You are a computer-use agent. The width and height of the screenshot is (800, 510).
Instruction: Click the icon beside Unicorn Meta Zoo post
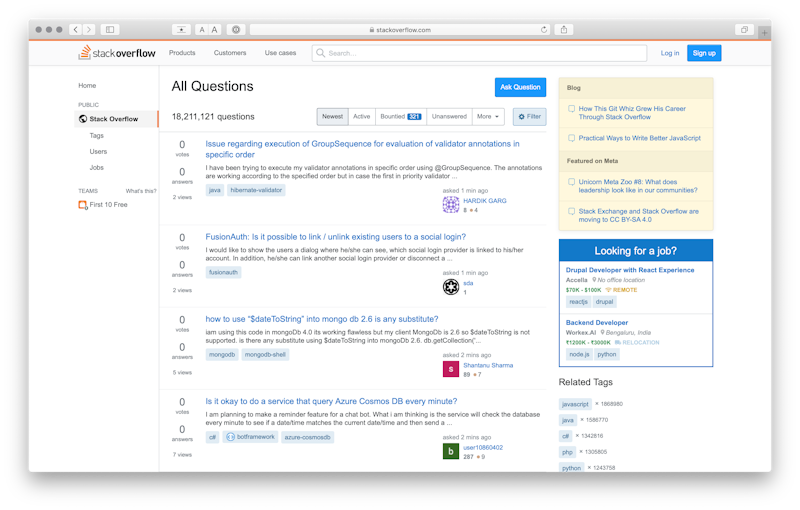571,182
